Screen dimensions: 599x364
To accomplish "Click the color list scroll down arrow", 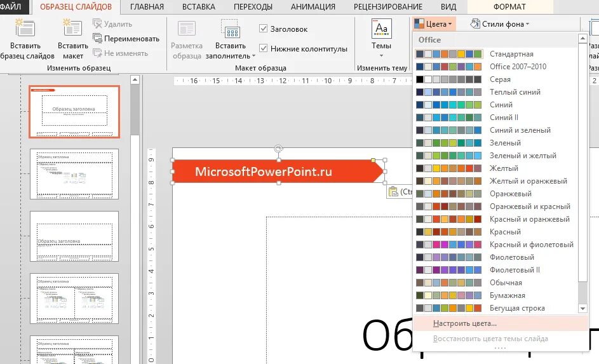I will click(x=582, y=308).
